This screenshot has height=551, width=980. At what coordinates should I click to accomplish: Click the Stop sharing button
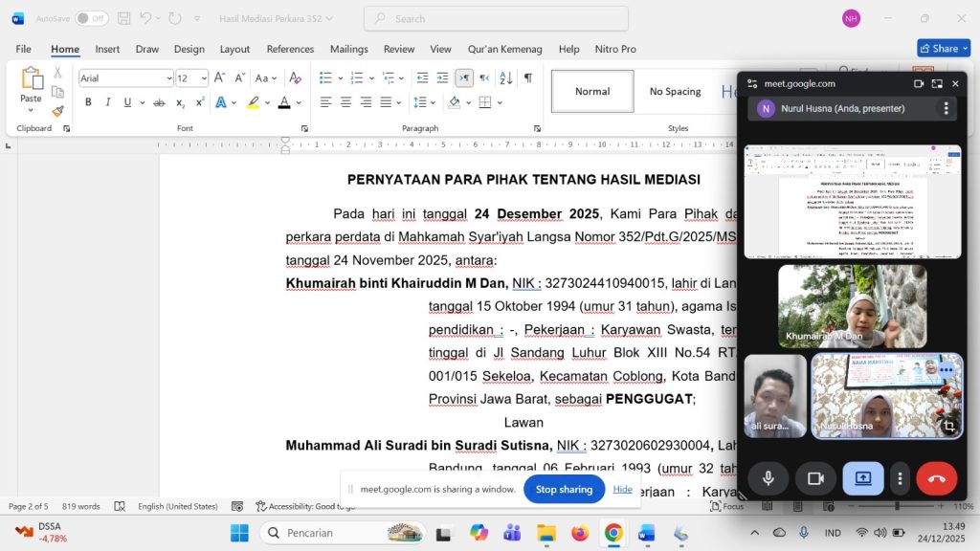pos(564,489)
